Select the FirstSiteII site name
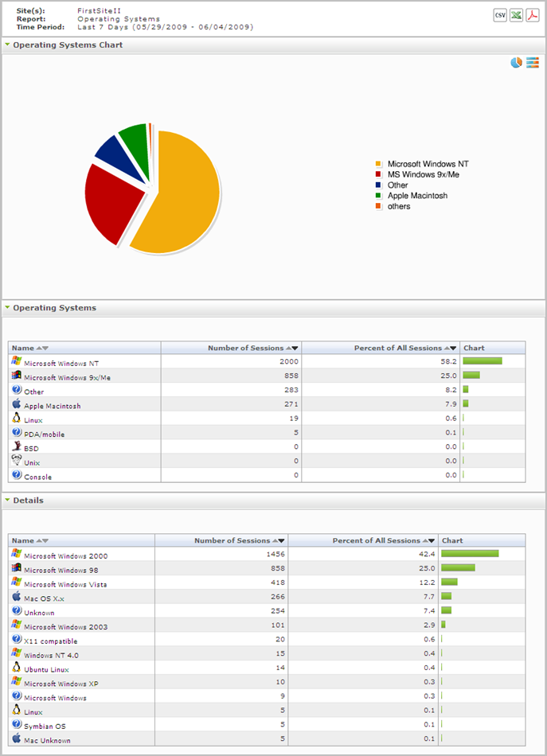The height and width of the screenshot is (756, 547). point(99,10)
